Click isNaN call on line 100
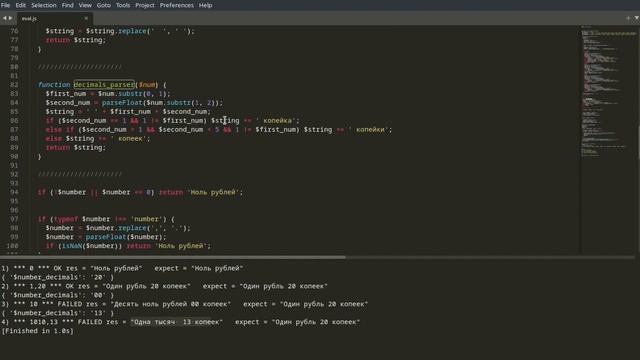640x360 pixels. point(72,246)
